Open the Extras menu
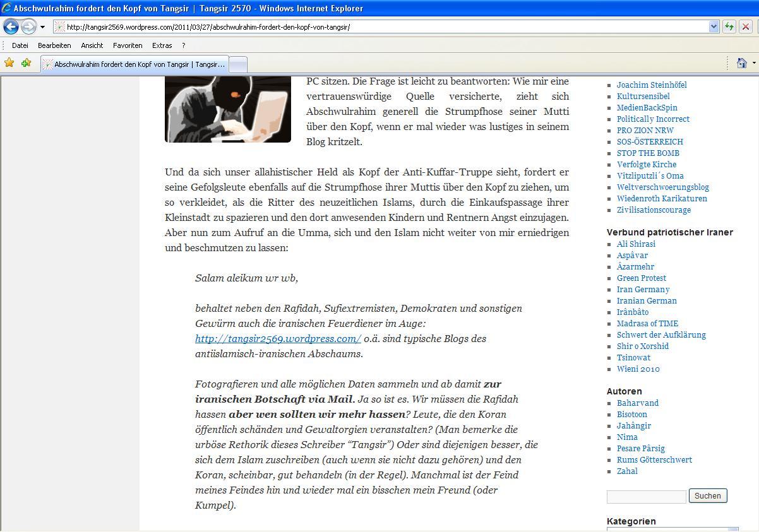 [162, 45]
